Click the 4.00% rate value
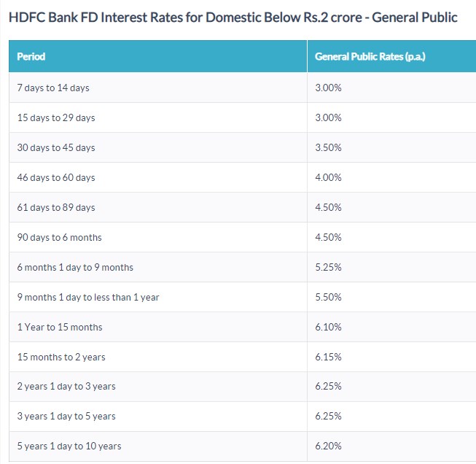 click(x=328, y=177)
